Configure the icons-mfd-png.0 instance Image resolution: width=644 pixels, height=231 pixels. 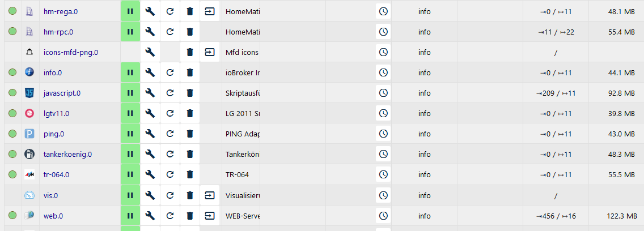coord(150,52)
